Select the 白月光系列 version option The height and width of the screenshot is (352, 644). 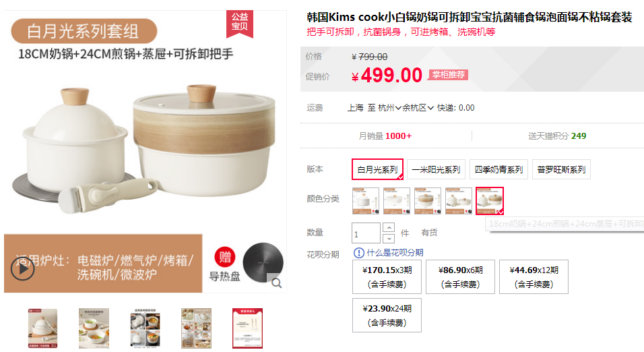click(x=377, y=169)
